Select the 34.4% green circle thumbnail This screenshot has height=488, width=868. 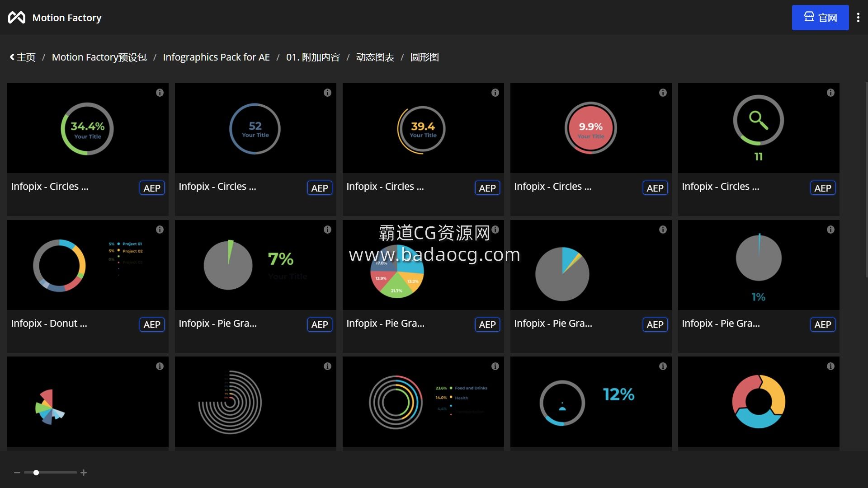point(88,128)
